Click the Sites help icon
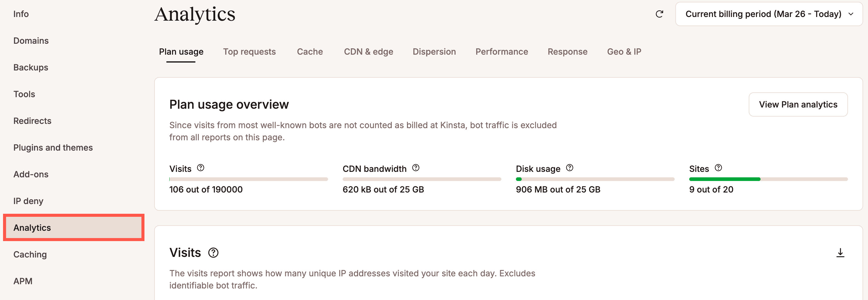 718,168
